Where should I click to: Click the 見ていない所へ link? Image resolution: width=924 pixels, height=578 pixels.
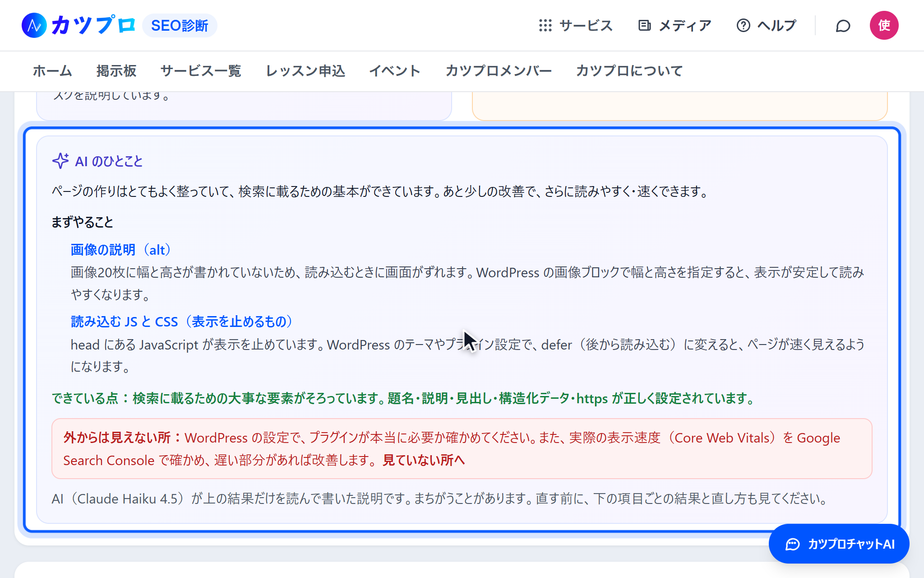[x=424, y=460]
